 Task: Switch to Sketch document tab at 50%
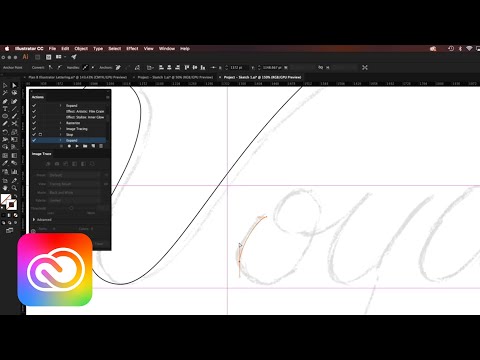175,77
